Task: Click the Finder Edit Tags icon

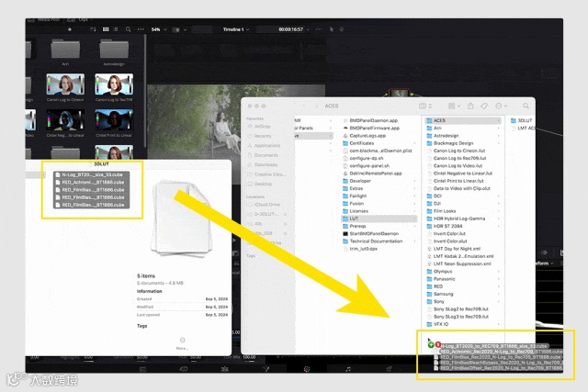Action: point(484,106)
